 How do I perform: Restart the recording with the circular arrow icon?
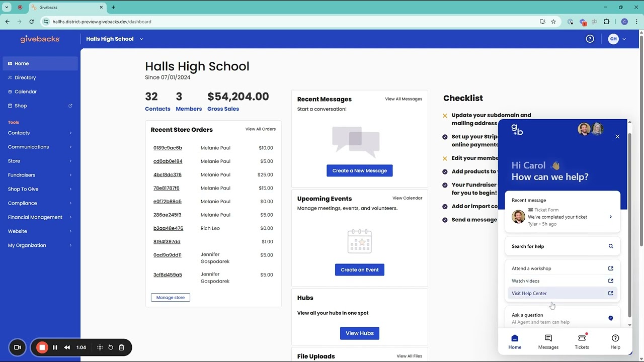pos(111,347)
